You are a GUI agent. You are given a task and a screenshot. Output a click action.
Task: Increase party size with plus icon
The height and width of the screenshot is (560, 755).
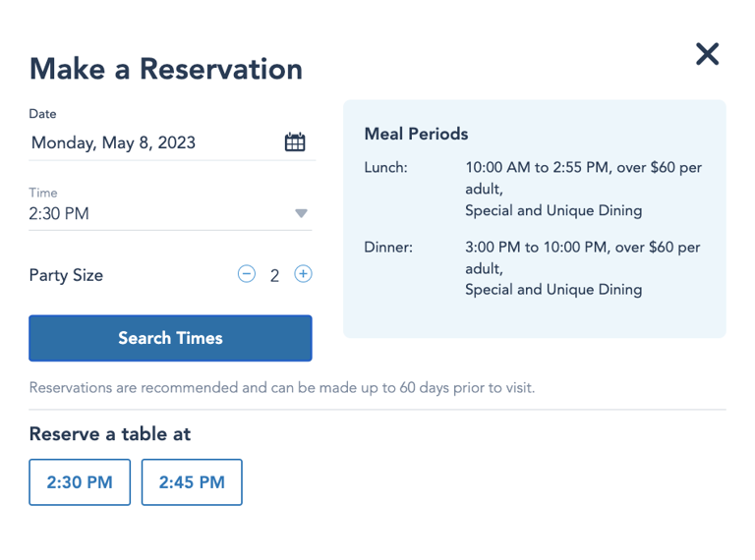click(304, 274)
